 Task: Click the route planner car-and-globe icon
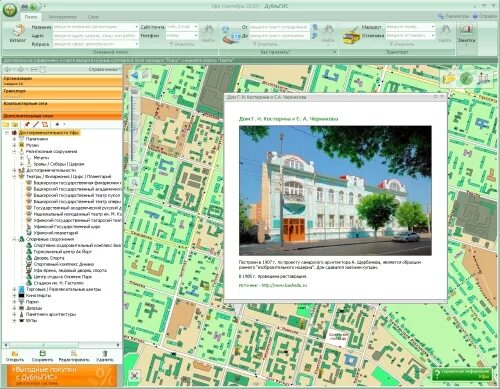click(x=231, y=35)
